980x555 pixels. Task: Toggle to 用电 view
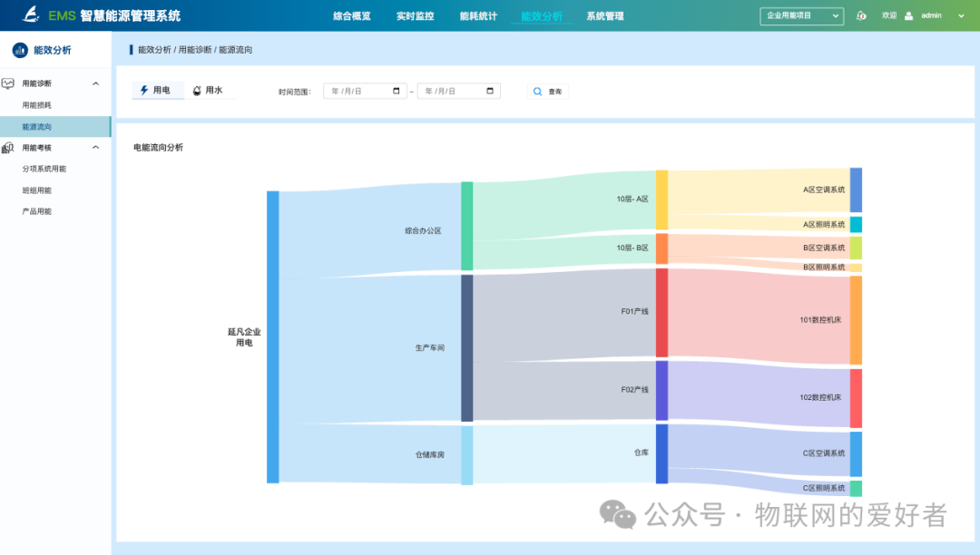(158, 91)
